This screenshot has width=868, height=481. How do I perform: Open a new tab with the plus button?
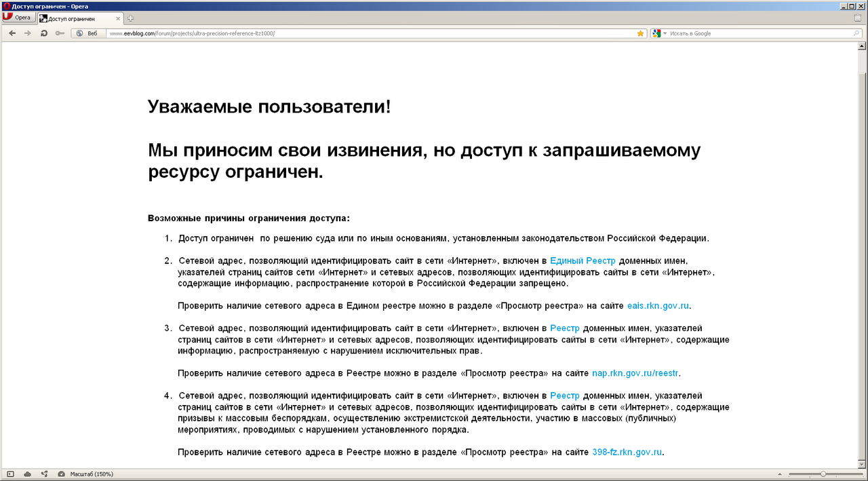point(131,18)
